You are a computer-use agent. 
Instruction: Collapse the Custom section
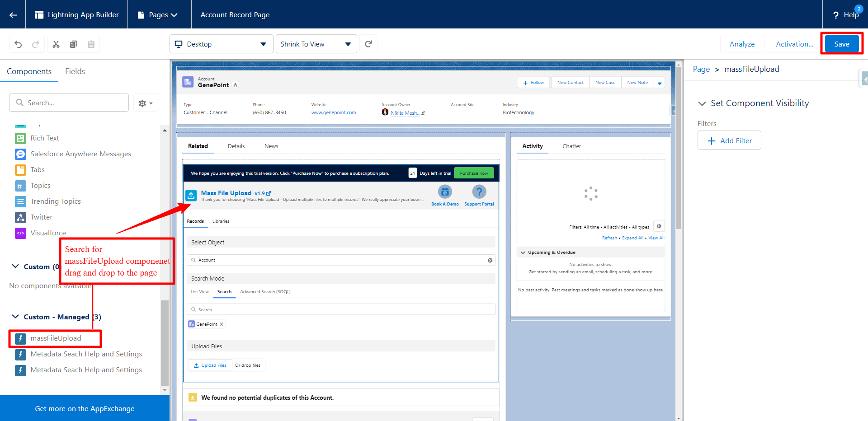(15, 267)
